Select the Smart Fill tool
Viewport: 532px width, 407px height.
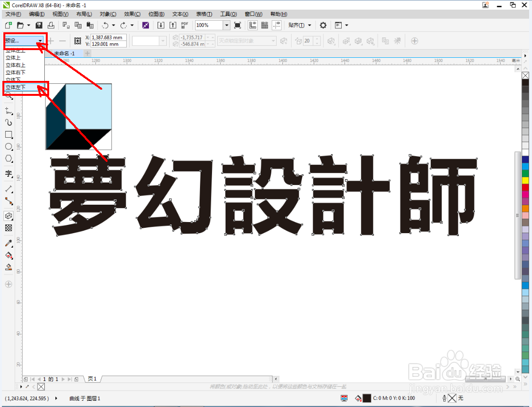[x=9, y=267]
